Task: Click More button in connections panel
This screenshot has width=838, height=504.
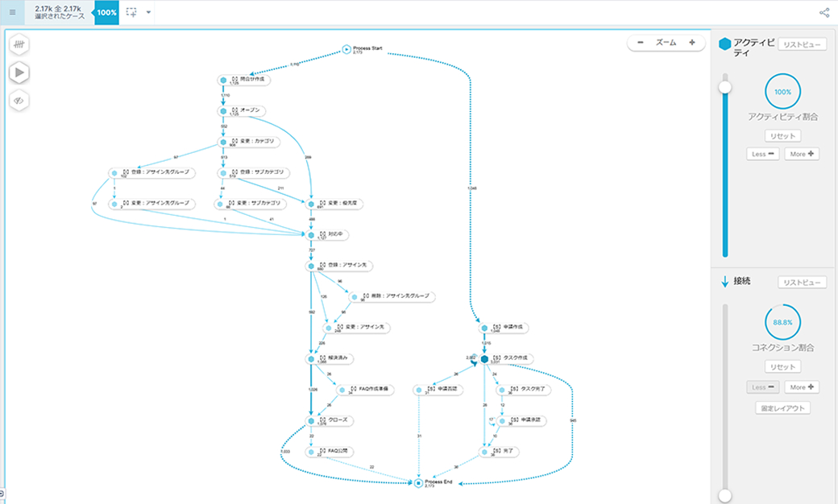Action: pos(802,387)
